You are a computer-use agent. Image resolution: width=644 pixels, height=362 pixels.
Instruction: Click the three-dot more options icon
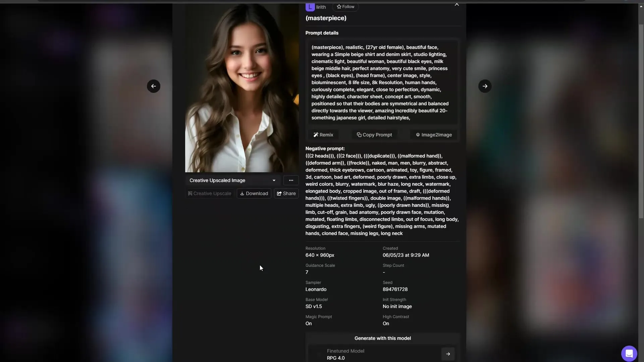[291, 180]
